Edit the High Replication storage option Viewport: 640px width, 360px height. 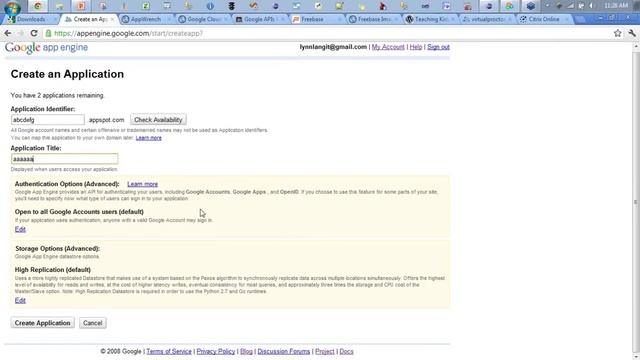(x=20, y=301)
